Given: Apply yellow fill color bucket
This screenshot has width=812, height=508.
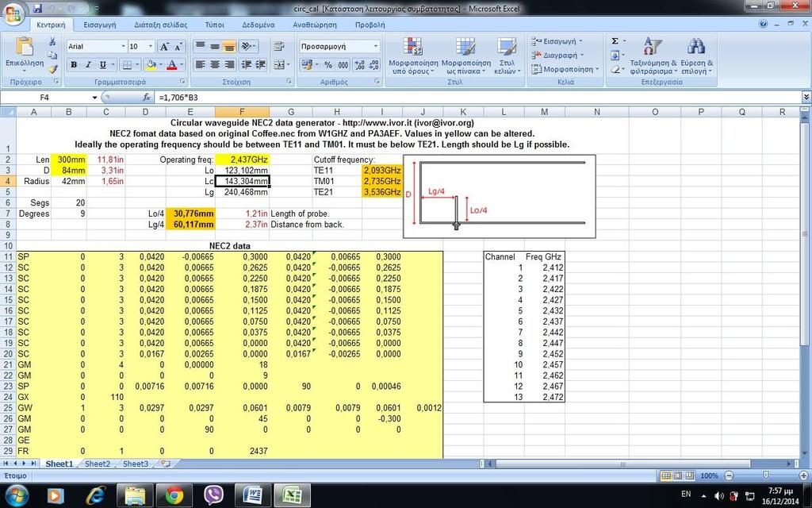Looking at the screenshot, I should click(x=151, y=65).
